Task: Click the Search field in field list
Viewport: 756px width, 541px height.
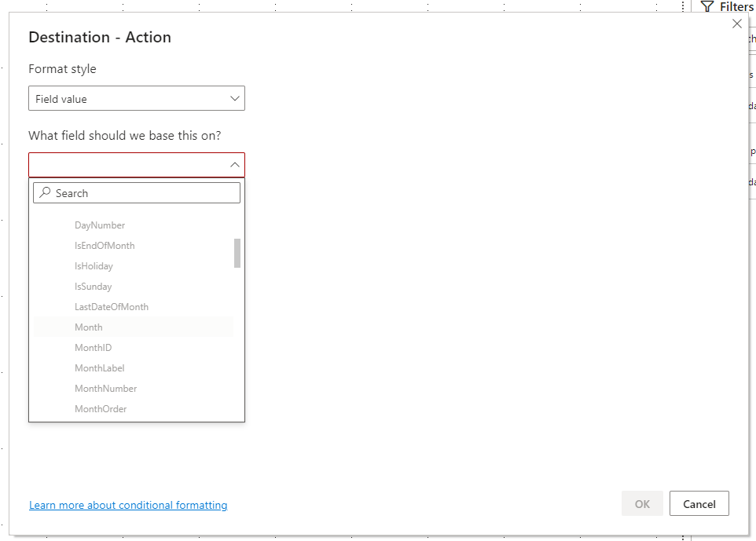Action: tap(137, 192)
